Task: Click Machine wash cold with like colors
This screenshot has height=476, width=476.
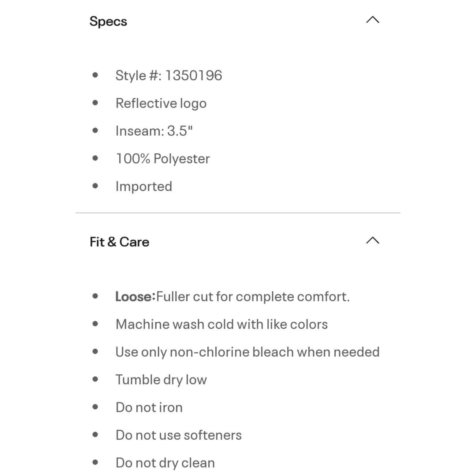Action: [222, 324]
